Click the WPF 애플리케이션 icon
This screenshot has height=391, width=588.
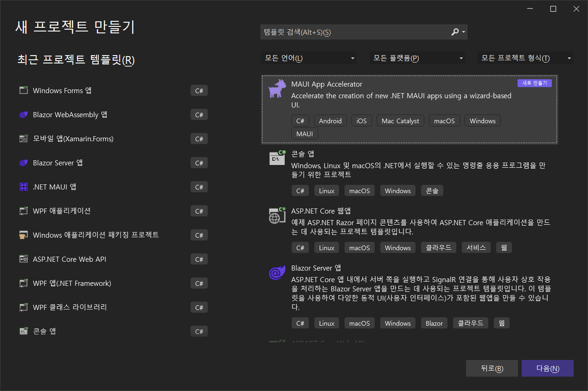click(x=24, y=211)
